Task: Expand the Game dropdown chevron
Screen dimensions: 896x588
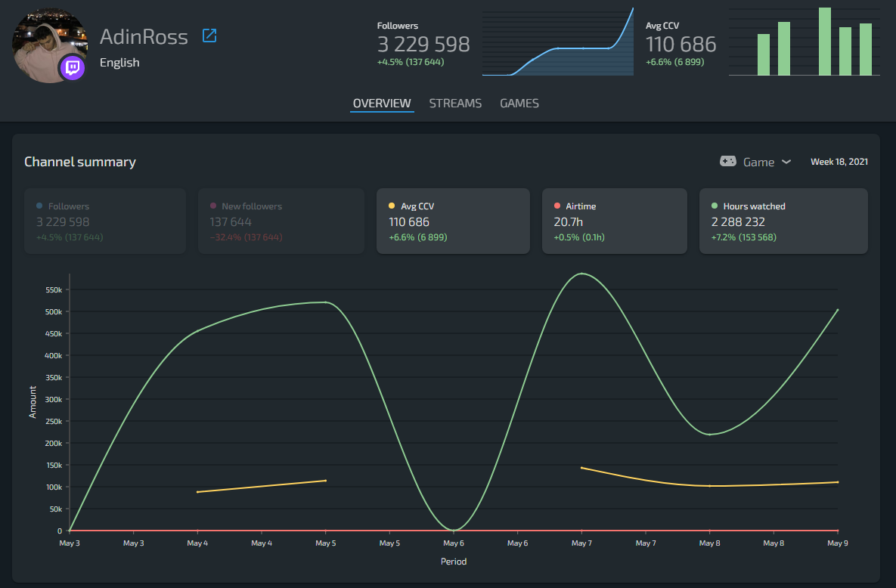Action: pyautogui.click(x=786, y=162)
